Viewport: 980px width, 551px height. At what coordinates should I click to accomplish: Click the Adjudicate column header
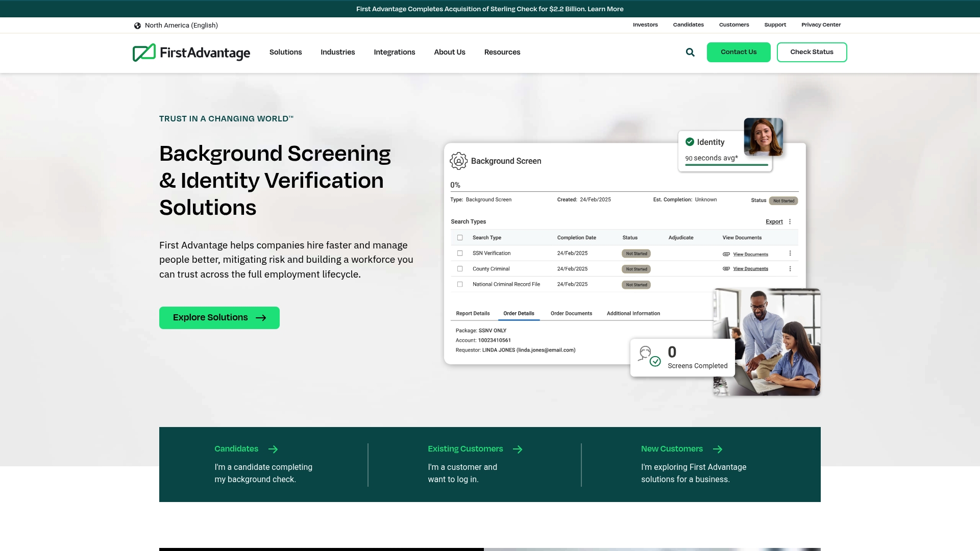coord(681,238)
